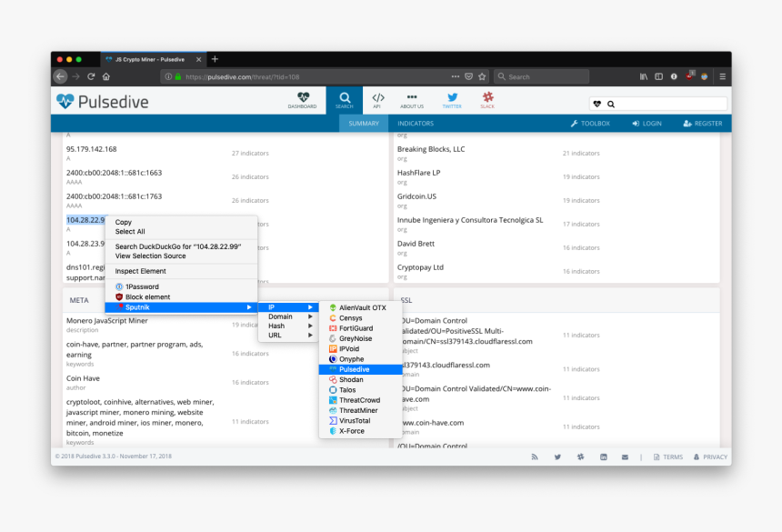Select Pulsedive in the IP submenu
The image size is (782, 532).
[361, 369]
